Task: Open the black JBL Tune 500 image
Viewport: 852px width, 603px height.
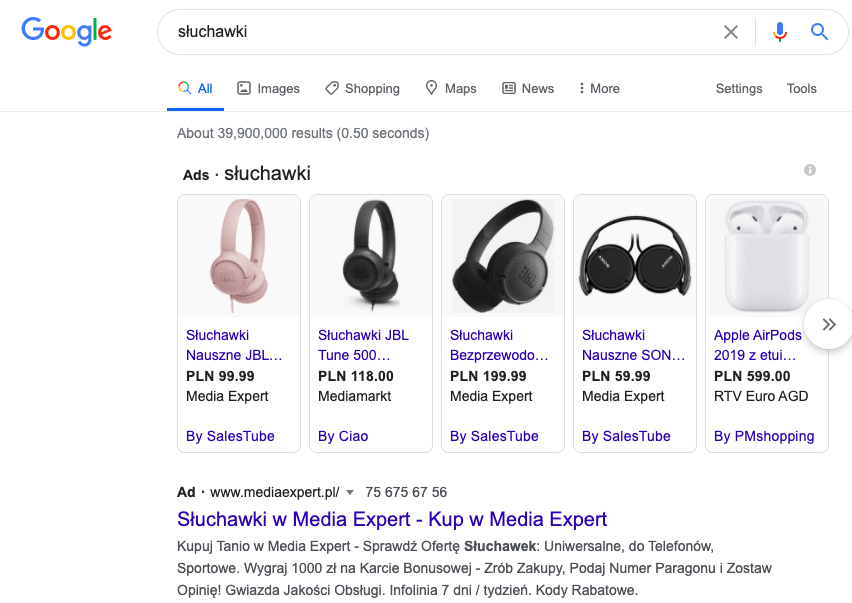Action: 371,256
